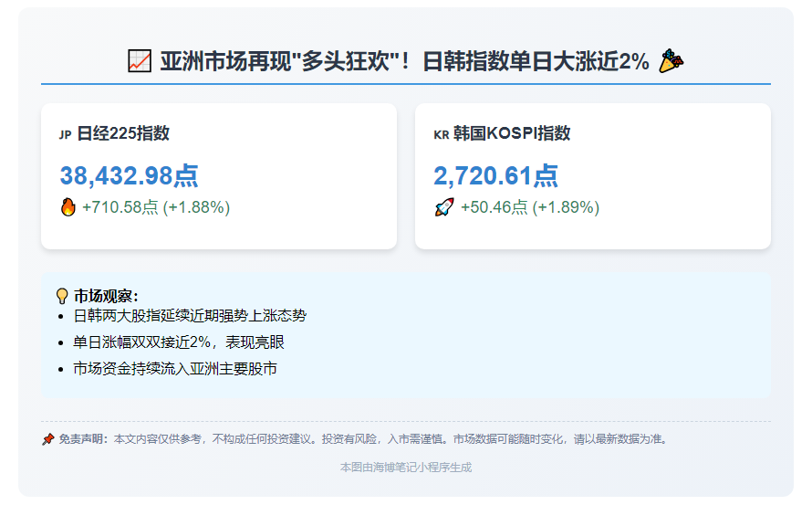Click the 市场观察 section heading
This screenshot has width=812, height=526.
pos(106,296)
